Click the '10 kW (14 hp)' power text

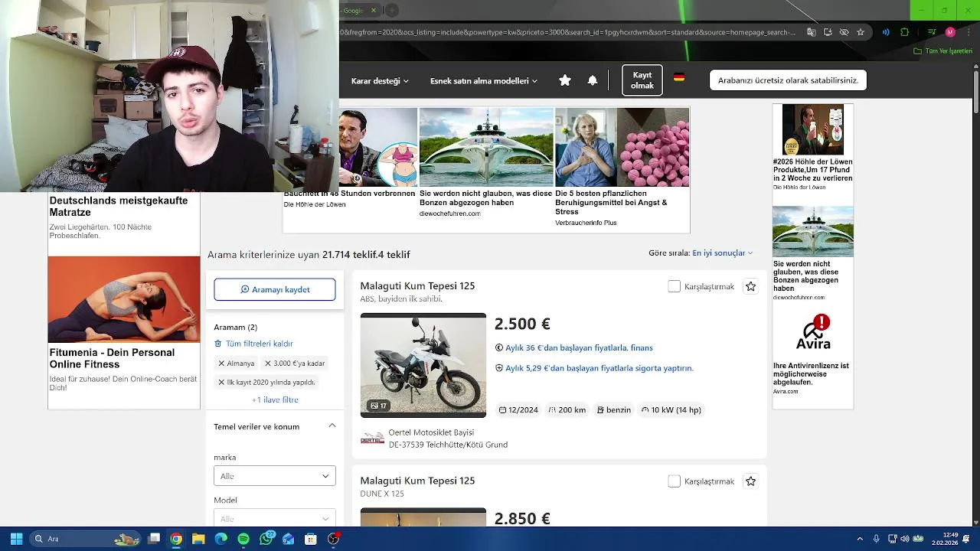(x=676, y=410)
